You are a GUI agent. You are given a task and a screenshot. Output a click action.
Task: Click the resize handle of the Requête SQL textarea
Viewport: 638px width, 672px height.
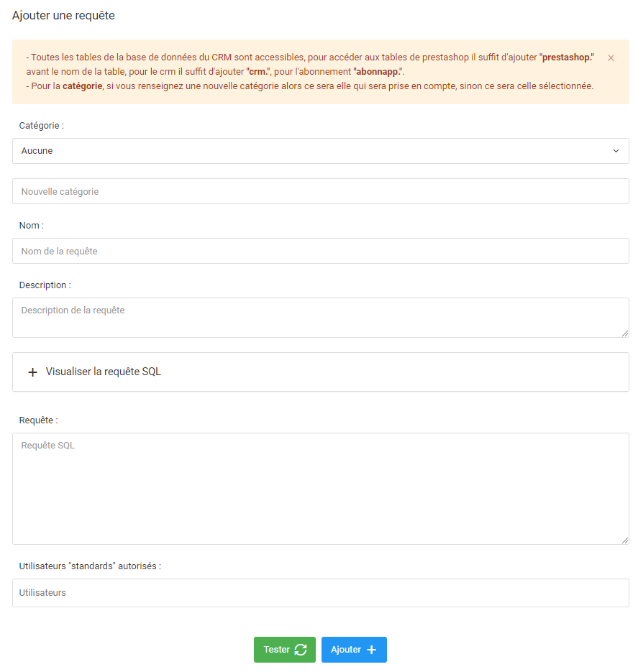click(x=625, y=540)
